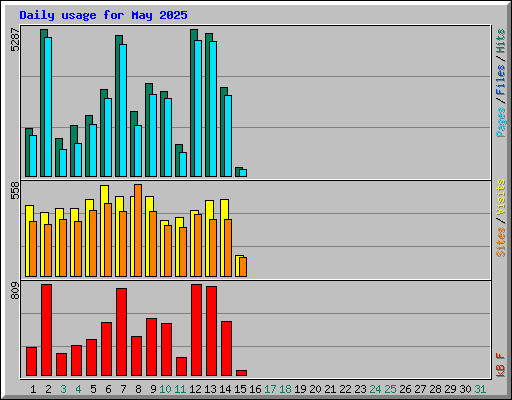The image size is (512, 400).
Task: Select day 22 on the x-axis
Action: [x=345, y=389]
